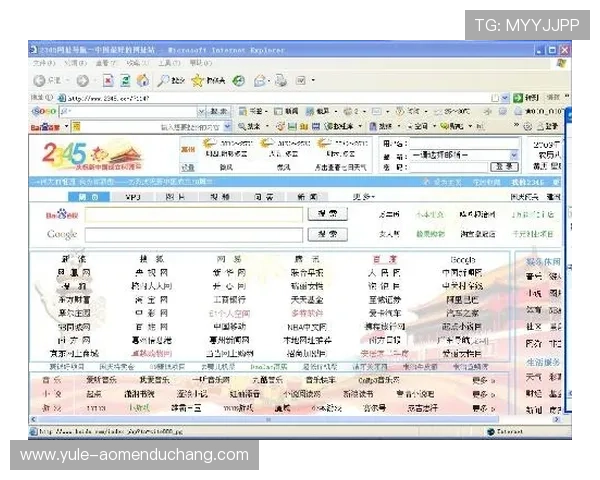Select the 网页 search tab
The image size is (600, 480).
[x=89, y=197]
